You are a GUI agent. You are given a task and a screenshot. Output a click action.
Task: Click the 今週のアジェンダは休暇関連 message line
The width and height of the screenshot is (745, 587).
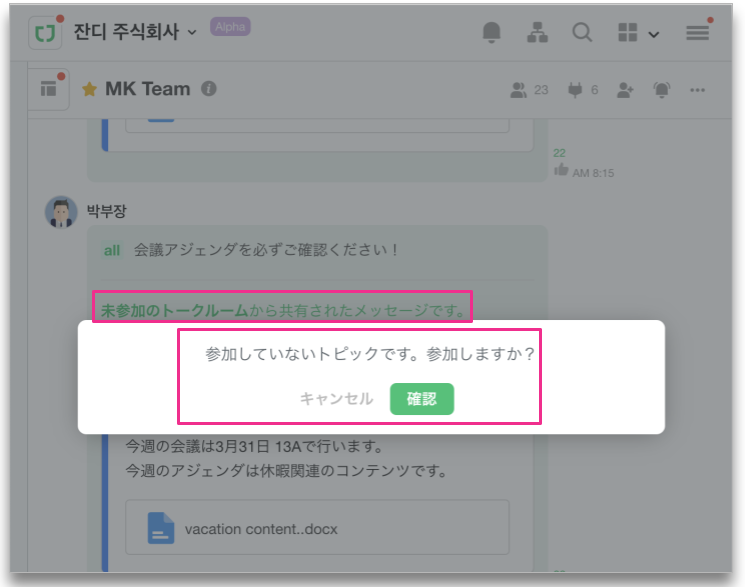286,471
